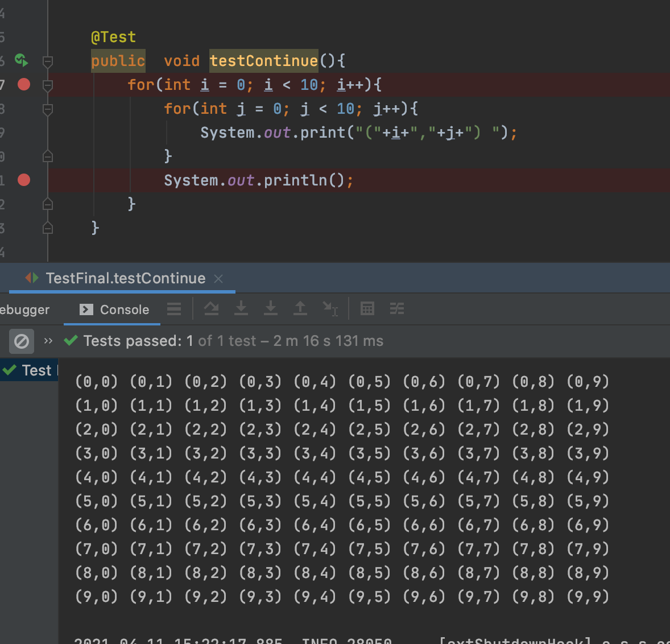Viewport: 670px width, 644px height.
Task: Click Trace Current Stream Chain icon
Action: (x=397, y=308)
